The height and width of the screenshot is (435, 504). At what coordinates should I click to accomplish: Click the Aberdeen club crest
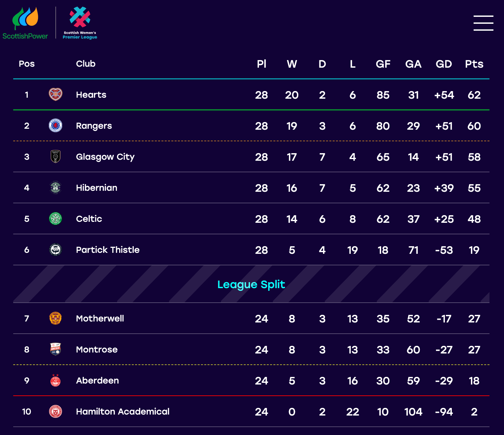55,380
